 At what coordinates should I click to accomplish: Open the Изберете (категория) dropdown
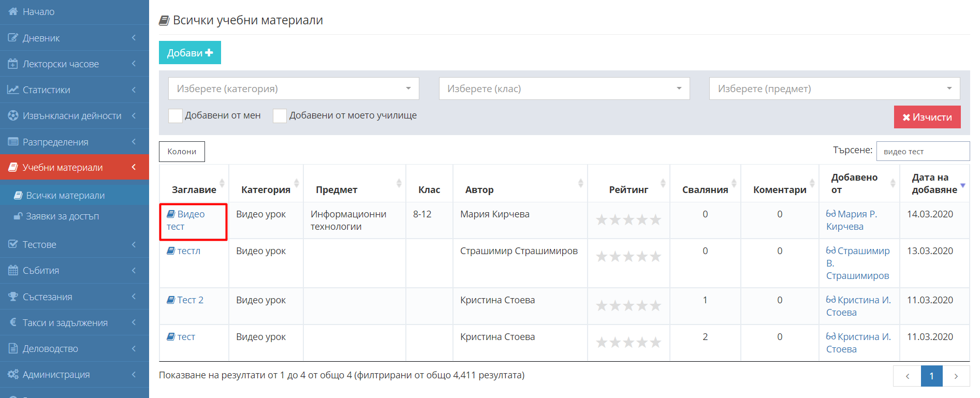294,89
